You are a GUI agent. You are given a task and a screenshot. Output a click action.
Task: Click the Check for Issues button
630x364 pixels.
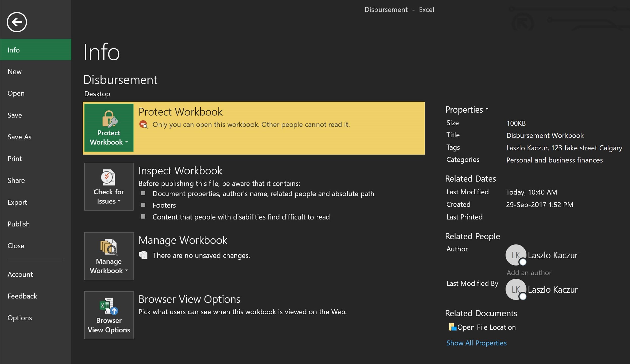[109, 187]
